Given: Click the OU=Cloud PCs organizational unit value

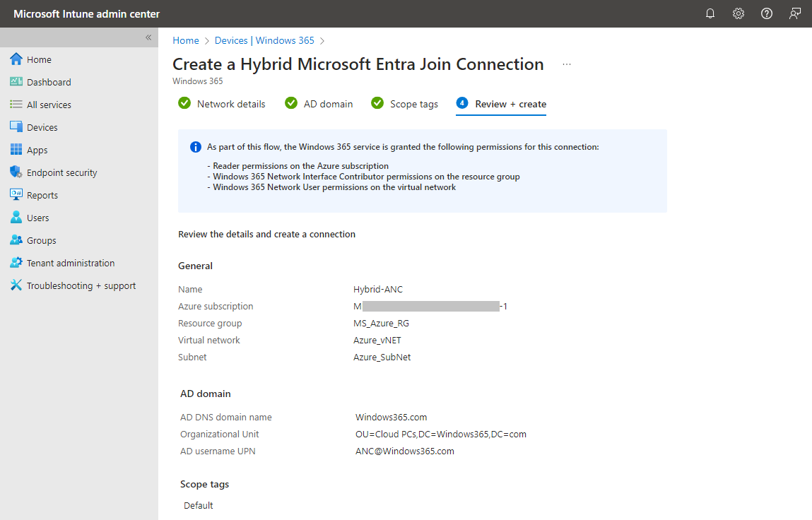Looking at the screenshot, I should tap(441, 435).
